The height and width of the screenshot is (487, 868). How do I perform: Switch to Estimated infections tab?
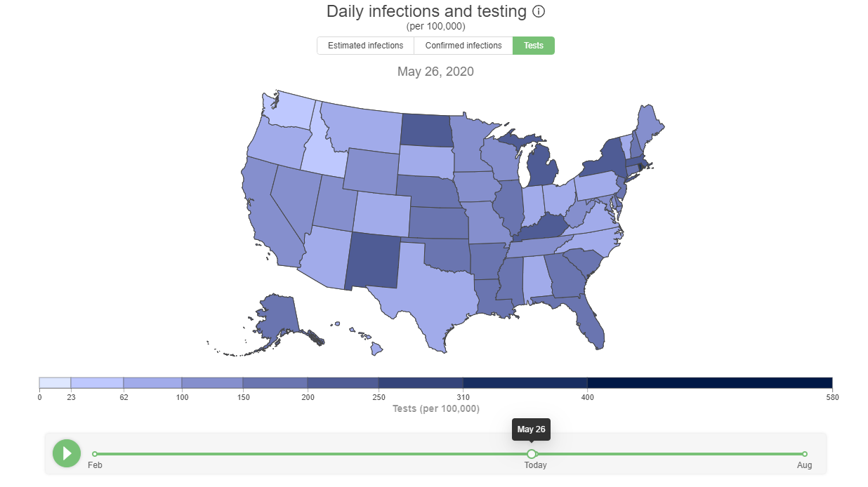coord(365,46)
